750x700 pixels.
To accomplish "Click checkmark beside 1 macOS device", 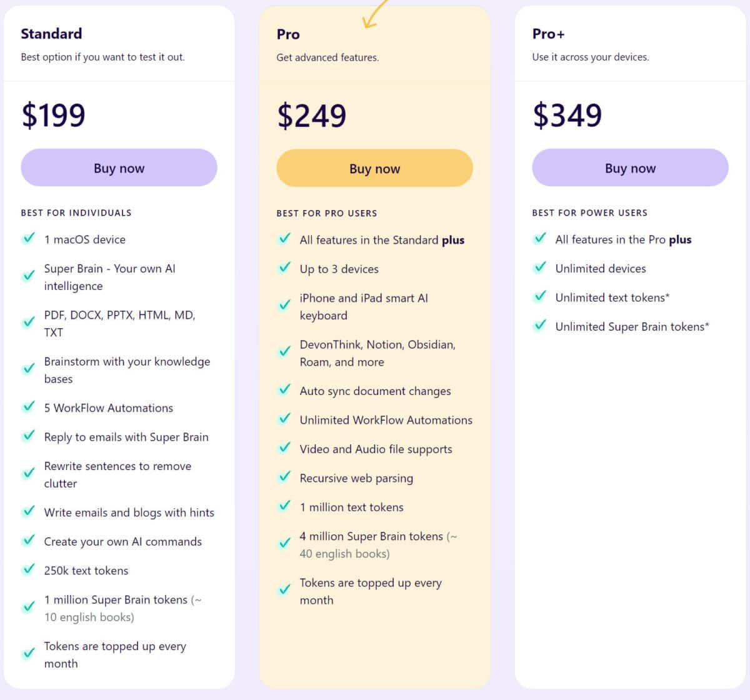I will (x=29, y=238).
